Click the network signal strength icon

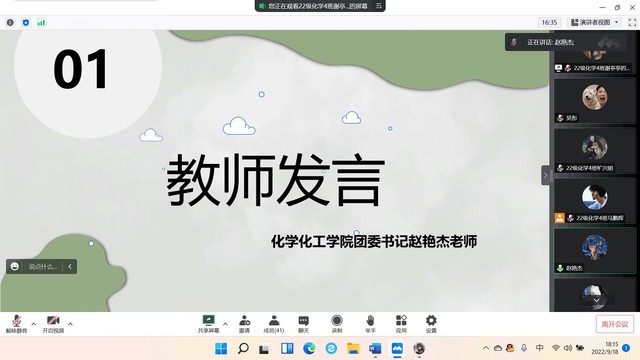pos(41,22)
